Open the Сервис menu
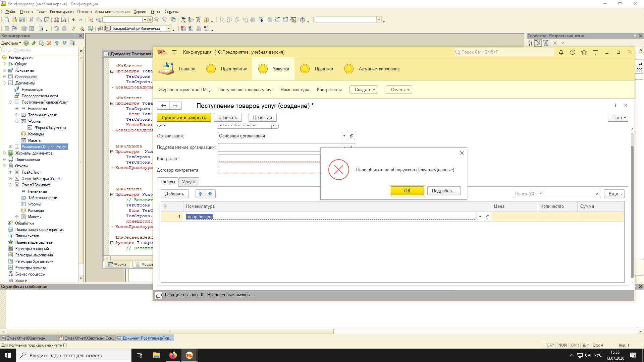 (140, 12)
